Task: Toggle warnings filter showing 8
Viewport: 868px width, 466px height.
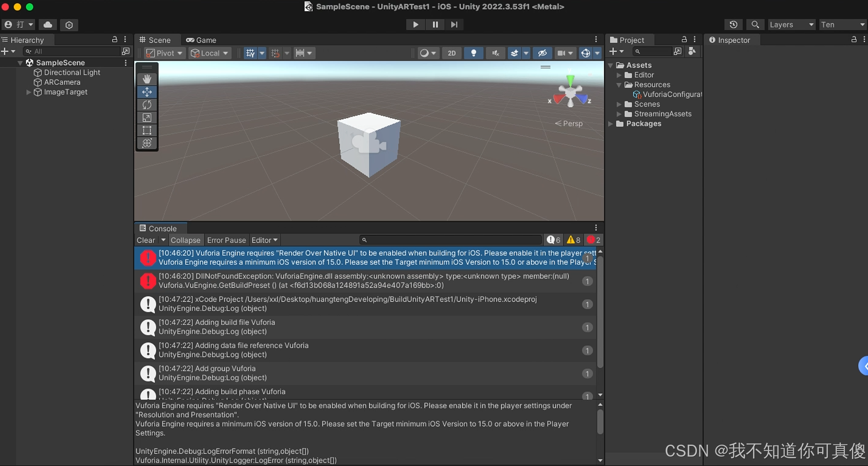Action: coord(573,240)
